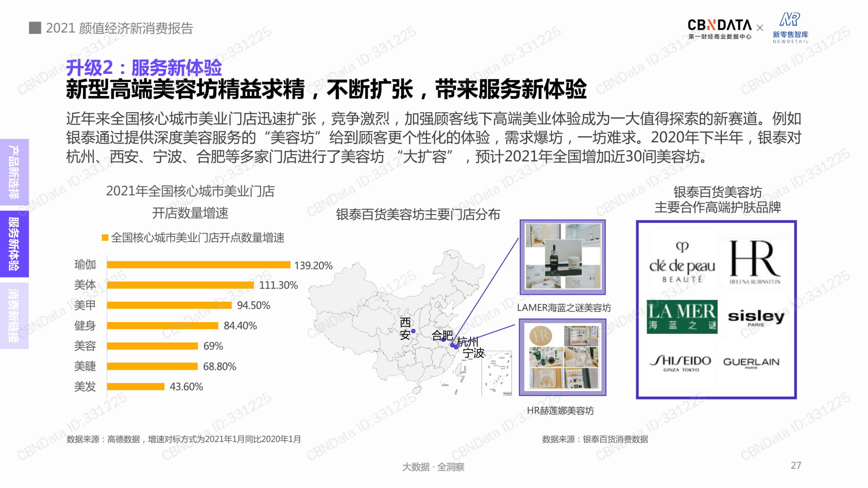Click the report title 2021 颜值经济新消费报告
The width and height of the screenshot is (868, 488).
tap(119, 28)
